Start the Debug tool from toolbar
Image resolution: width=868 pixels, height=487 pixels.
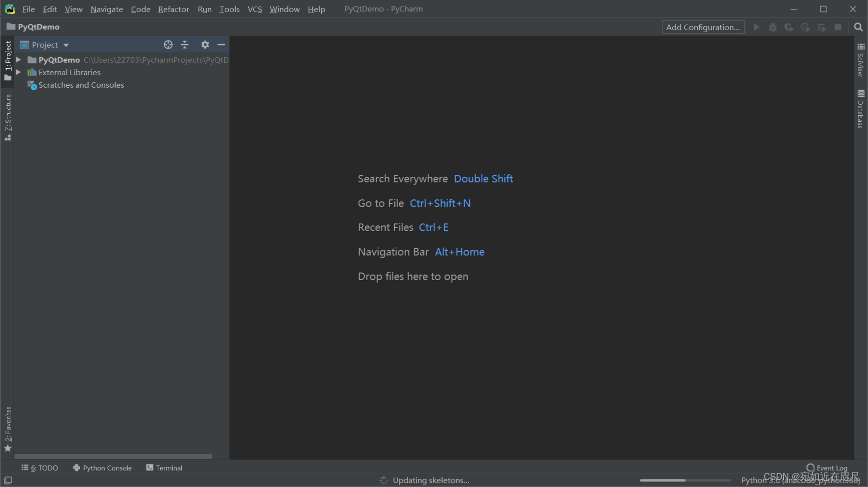click(773, 27)
